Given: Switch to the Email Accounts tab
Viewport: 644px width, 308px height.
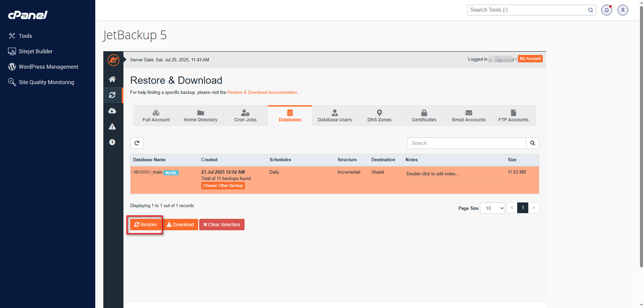Looking at the screenshot, I should [469, 116].
